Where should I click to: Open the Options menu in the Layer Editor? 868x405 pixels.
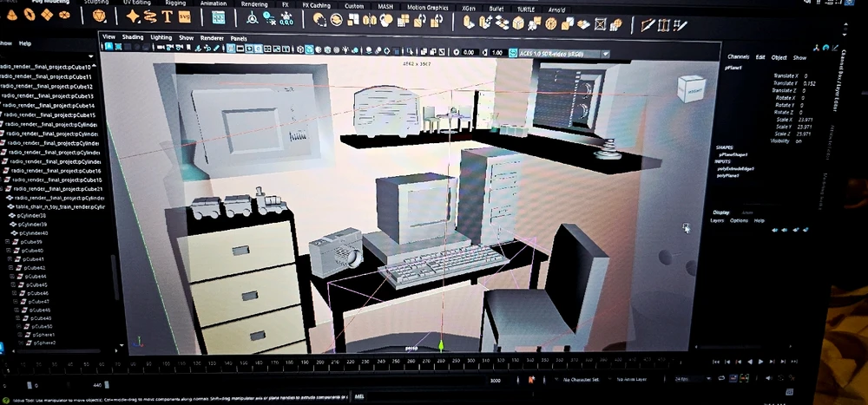[x=739, y=221]
